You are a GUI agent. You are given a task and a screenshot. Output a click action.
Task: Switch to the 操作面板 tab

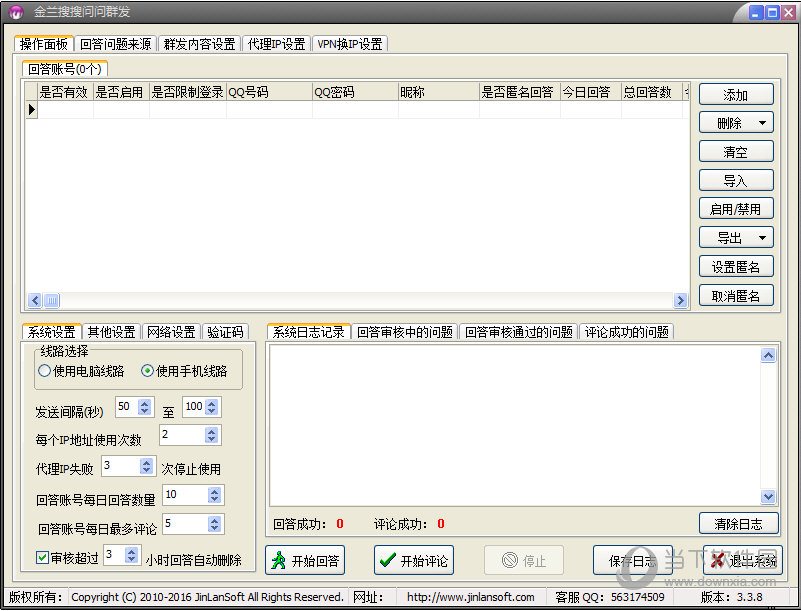[44, 44]
